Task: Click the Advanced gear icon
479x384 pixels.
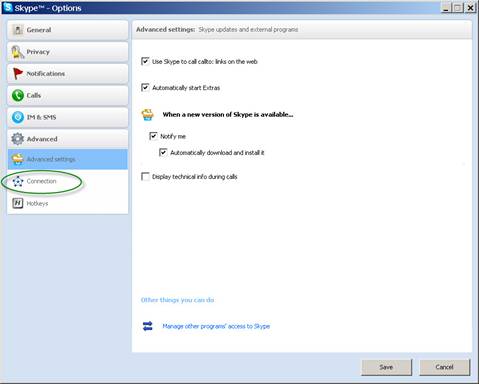Action: [x=18, y=139]
